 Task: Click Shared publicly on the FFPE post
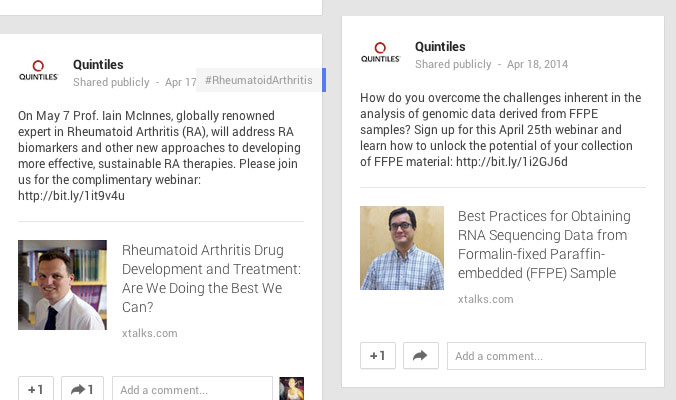[453, 64]
